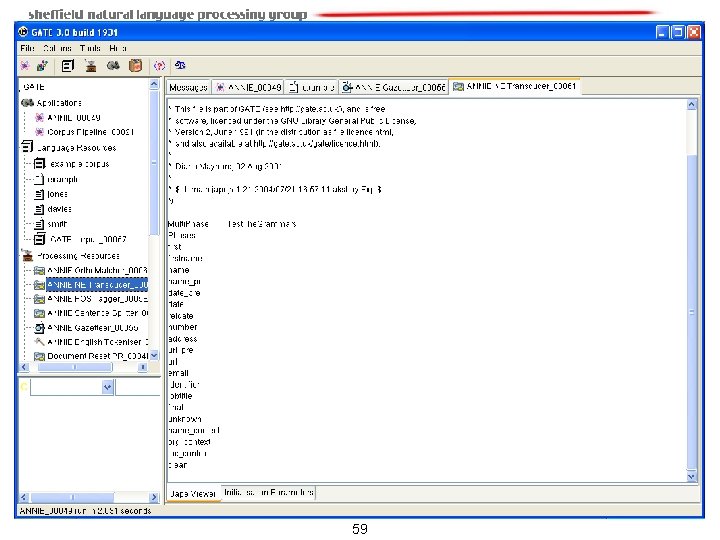Click the Language Resources node
The height and width of the screenshot is (540, 720).
pos(76,148)
